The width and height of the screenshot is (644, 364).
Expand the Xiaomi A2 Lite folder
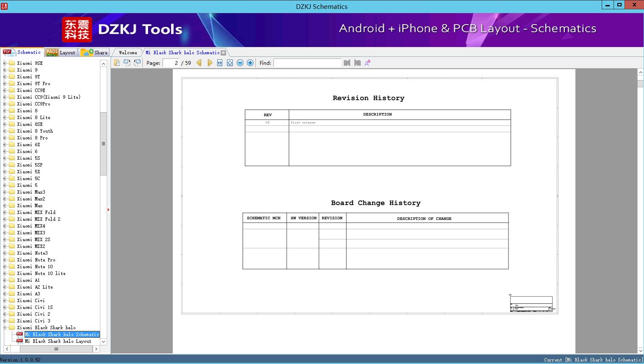pos(5,287)
